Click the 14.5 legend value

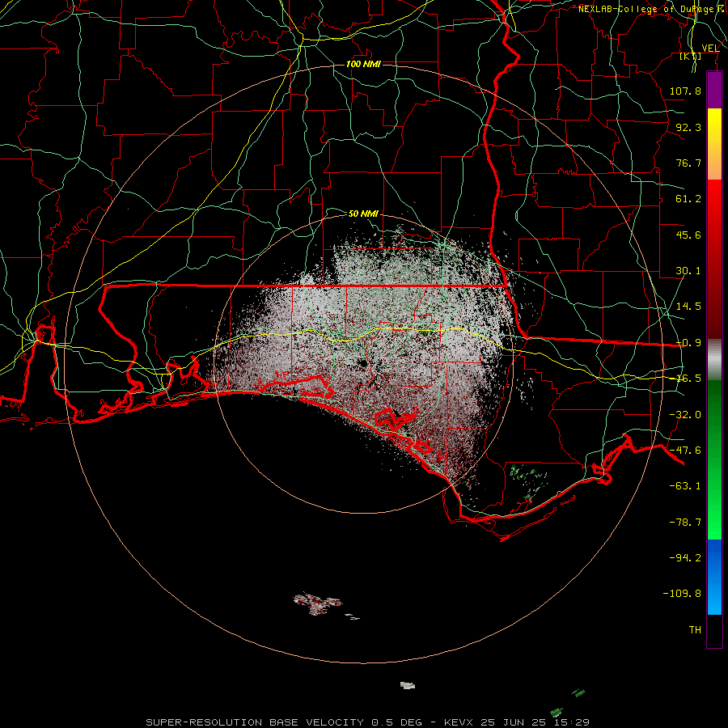[x=688, y=307]
